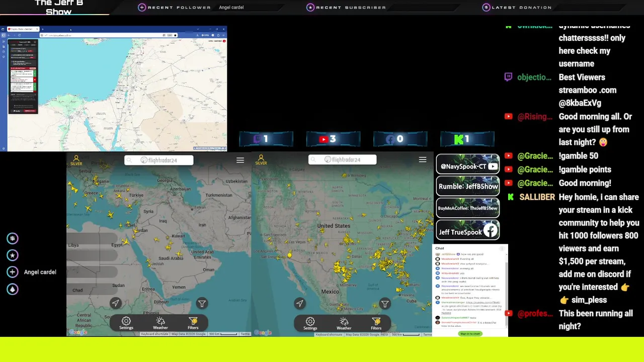Click the top coin circle icon in the left sidebar
Image resolution: width=644 pixels, height=362 pixels.
click(13, 238)
